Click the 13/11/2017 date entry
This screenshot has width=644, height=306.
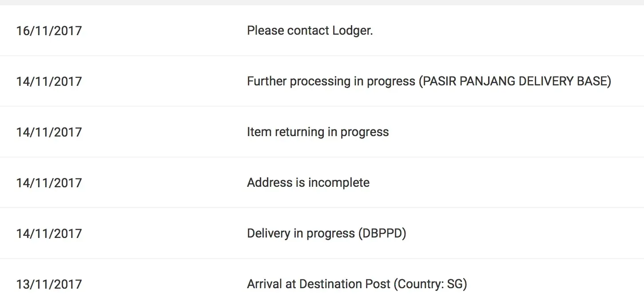coord(49,284)
